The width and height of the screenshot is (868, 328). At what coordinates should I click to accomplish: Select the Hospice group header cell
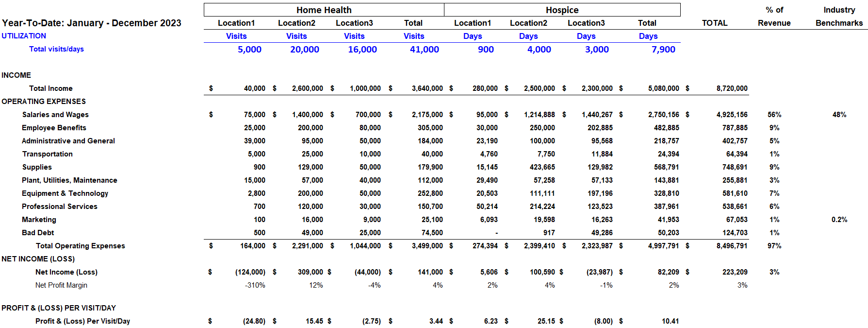point(562,10)
